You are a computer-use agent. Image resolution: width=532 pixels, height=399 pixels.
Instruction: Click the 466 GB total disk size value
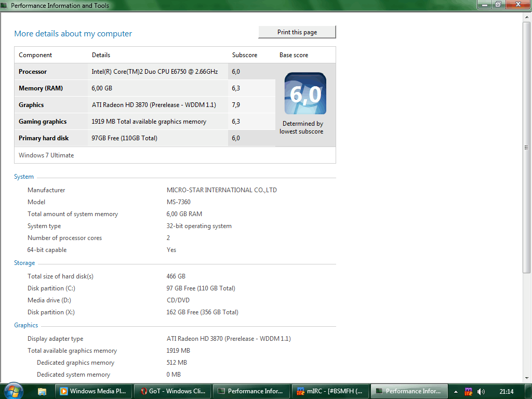tap(176, 276)
